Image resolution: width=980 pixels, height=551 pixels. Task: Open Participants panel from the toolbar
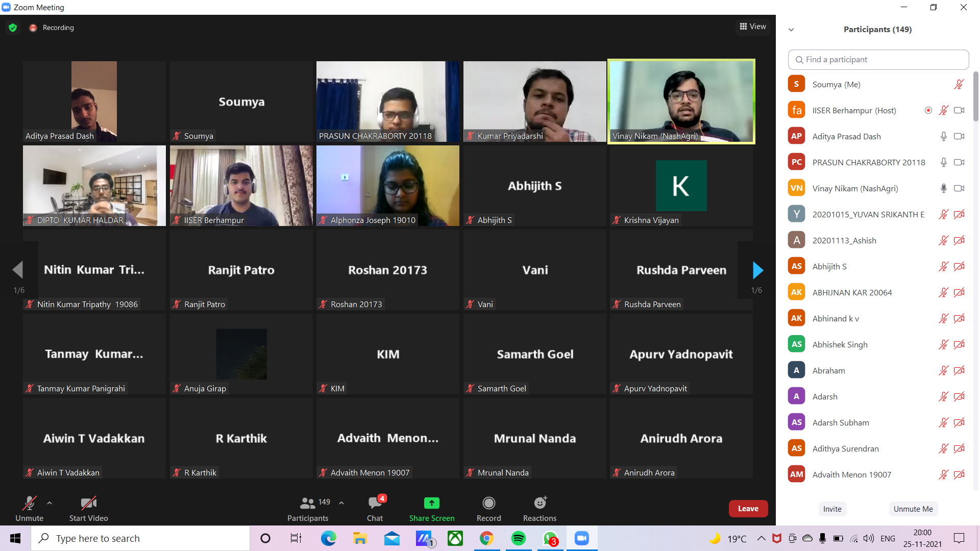tap(308, 509)
